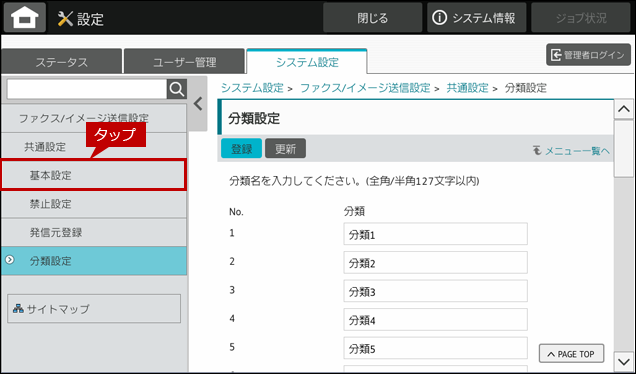Select the システム設定 tab
The height and width of the screenshot is (374, 636).
pos(307,62)
